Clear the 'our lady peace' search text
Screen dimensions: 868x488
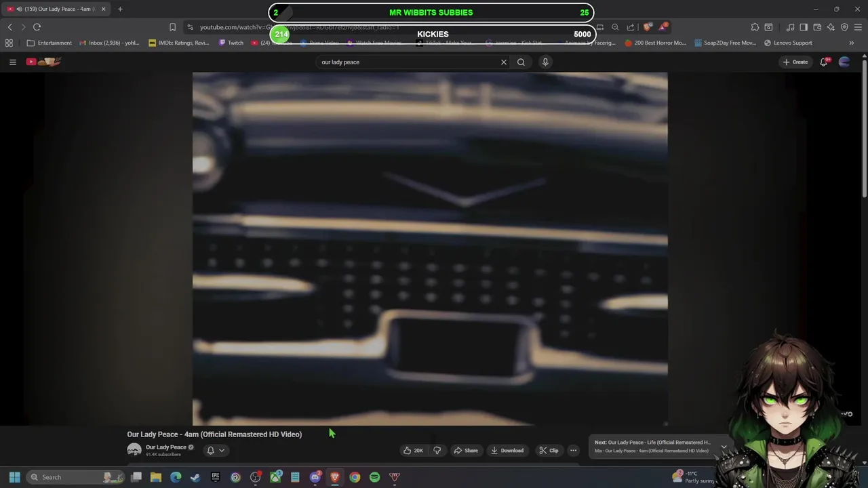click(504, 62)
